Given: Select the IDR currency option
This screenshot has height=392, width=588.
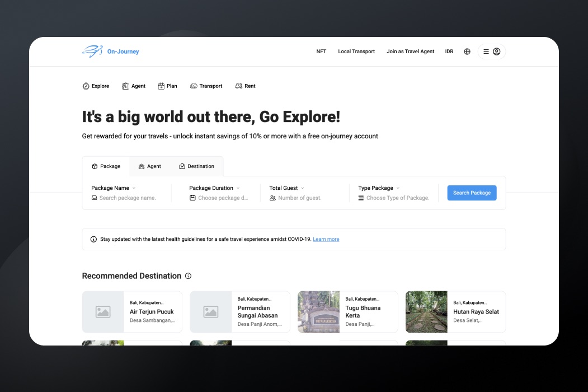Looking at the screenshot, I should pyautogui.click(x=449, y=52).
